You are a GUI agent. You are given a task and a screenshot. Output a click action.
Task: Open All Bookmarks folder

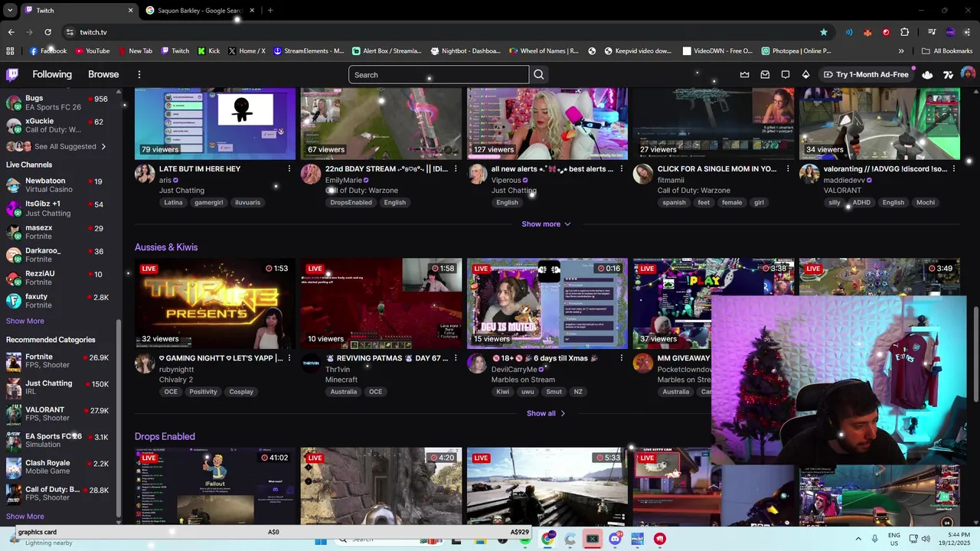[x=947, y=51]
